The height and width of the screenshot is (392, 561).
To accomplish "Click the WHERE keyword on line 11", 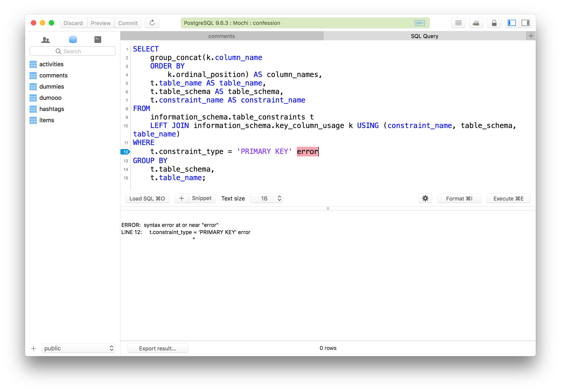I will [x=144, y=143].
